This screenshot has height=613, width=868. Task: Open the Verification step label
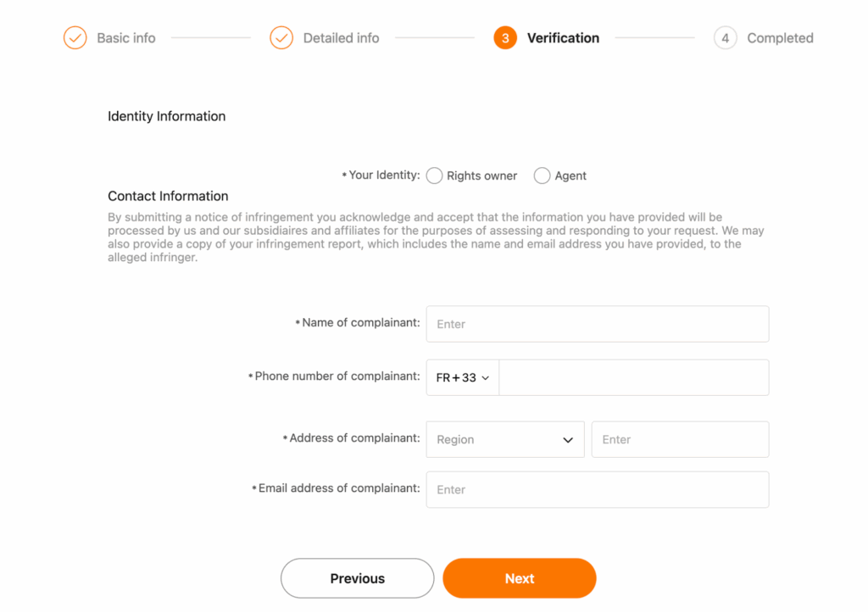(x=563, y=37)
